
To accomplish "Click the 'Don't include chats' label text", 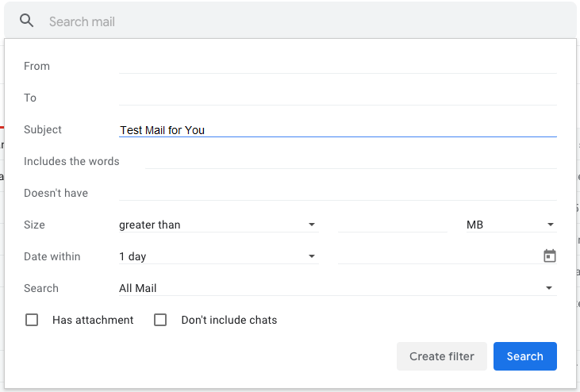I will tap(229, 320).
